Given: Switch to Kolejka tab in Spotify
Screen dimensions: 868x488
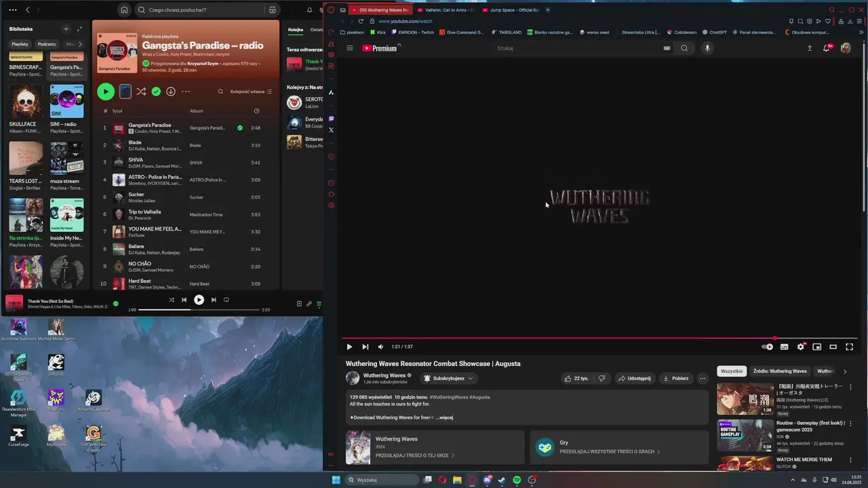Looking at the screenshot, I should click(296, 30).
